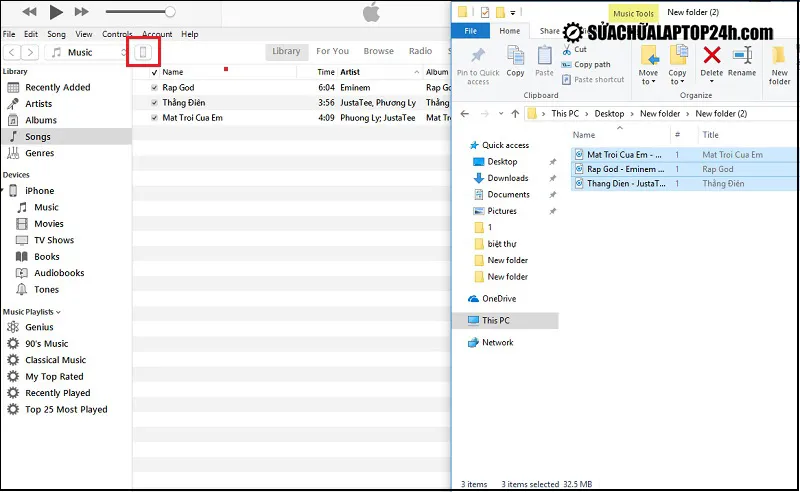The image size is (800, 492).
Task: Switch to the For You tab
Action: click(332, 51)
